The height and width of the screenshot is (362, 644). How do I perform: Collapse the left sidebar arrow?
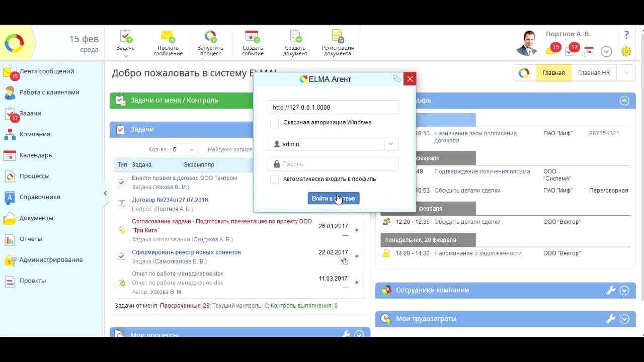(106, 193)
